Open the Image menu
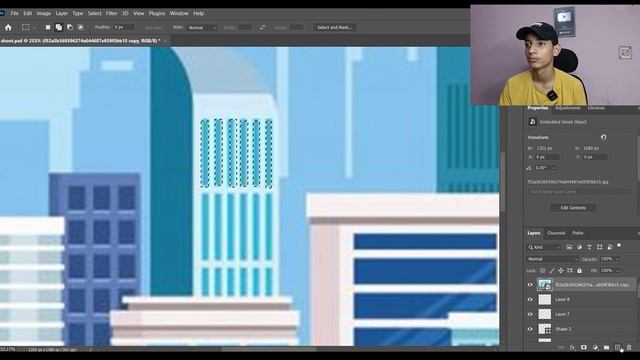The image size is (640, 360). 44,13
